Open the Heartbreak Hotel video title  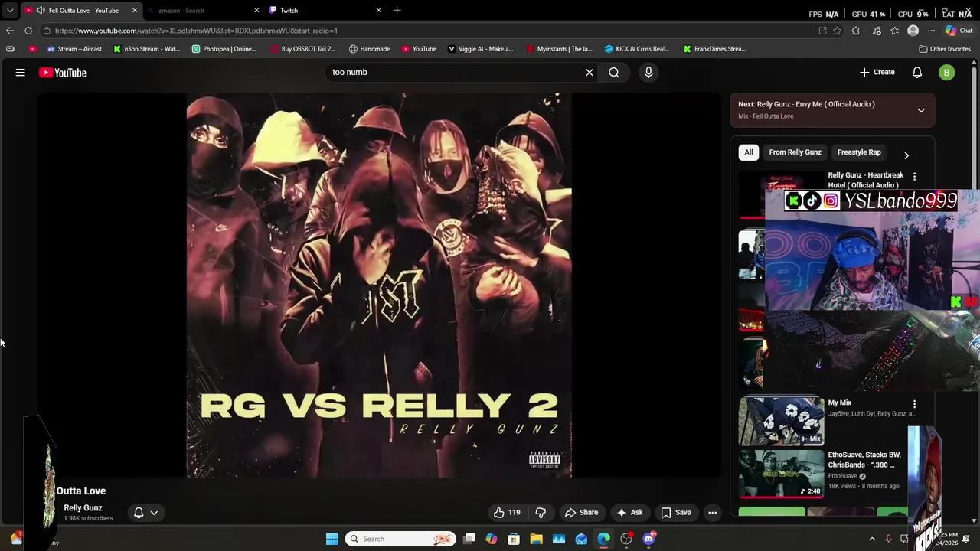pos(866,180)
